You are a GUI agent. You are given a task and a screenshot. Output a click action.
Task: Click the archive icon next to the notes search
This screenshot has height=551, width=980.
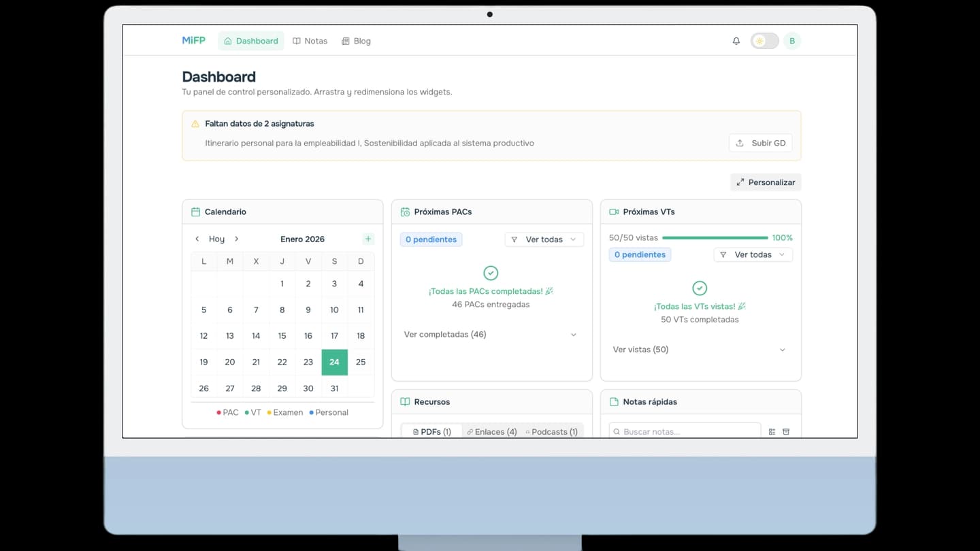click(786, 431)
